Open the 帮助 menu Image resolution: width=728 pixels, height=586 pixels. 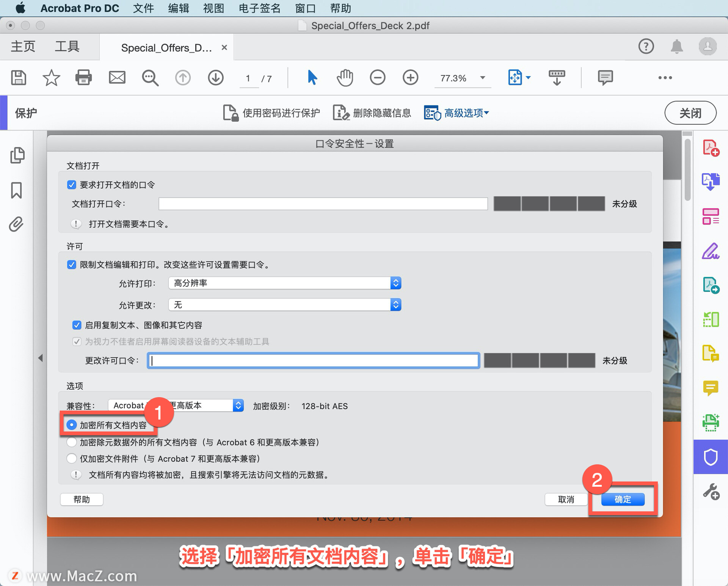click(x=340, y=8)
